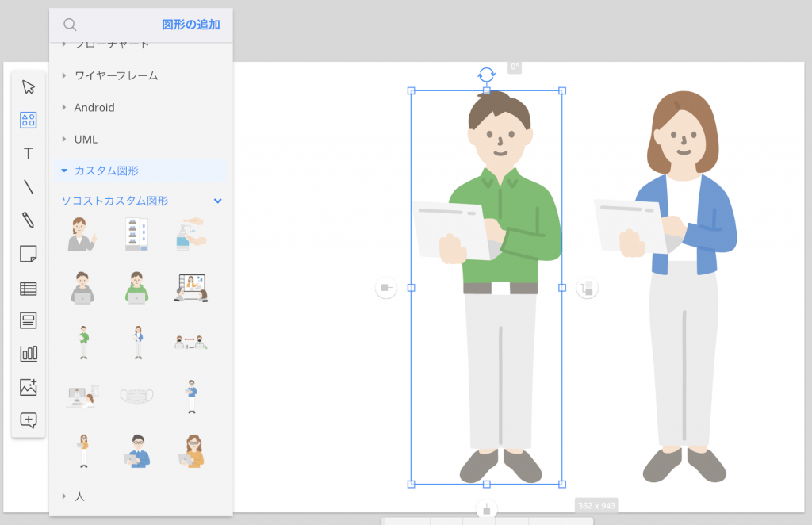Select the Chart tool
The image size is (812, 525).
click(x=29, y=354)
